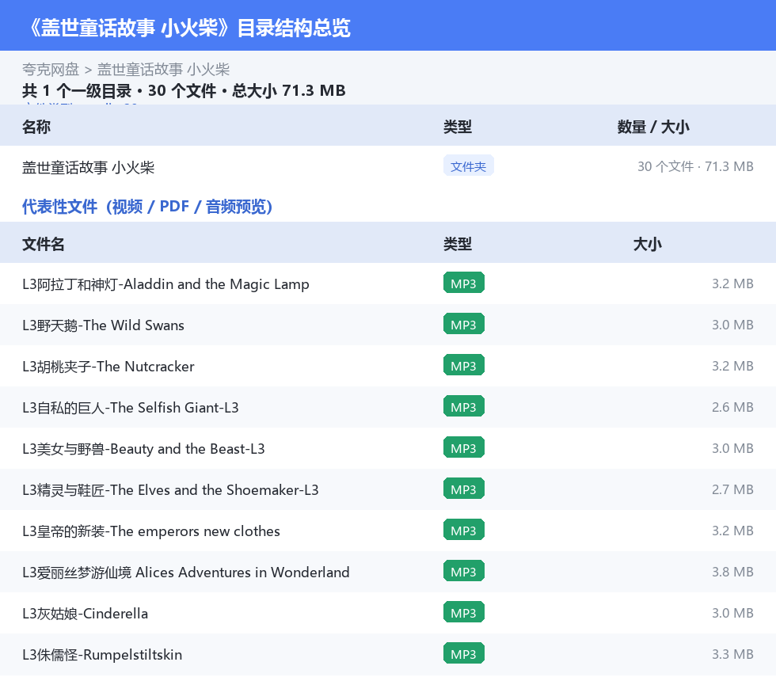The width and height of the screenshot is (776, 700).
Task: Click MP3 badge on emperors new clothes row
Action: pyautogui.click(x=464, y=531)
